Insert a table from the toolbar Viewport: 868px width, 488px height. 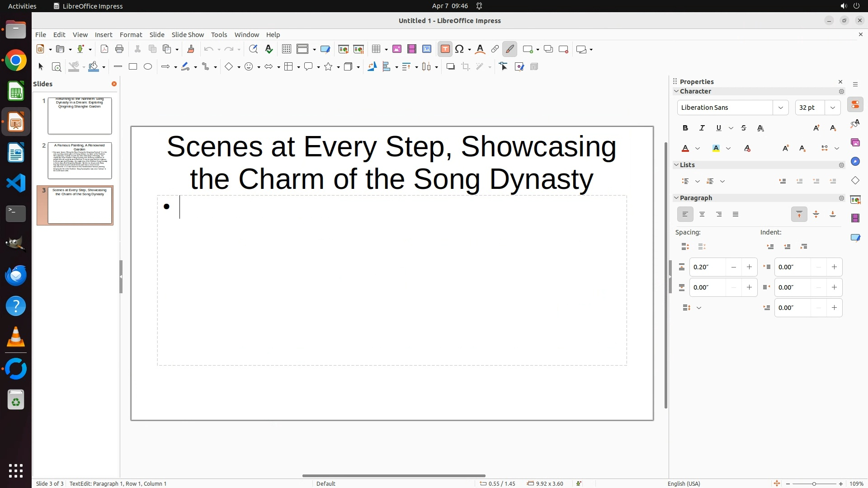point(376,49)
